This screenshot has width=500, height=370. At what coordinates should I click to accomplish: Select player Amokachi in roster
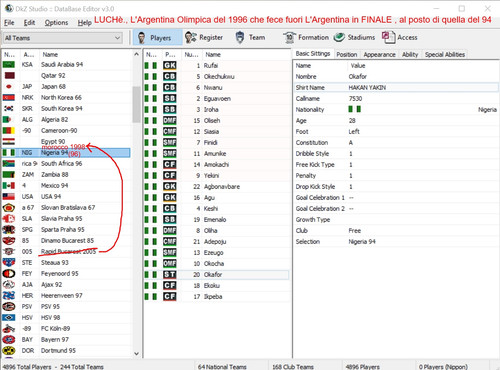tap(216, 164)
